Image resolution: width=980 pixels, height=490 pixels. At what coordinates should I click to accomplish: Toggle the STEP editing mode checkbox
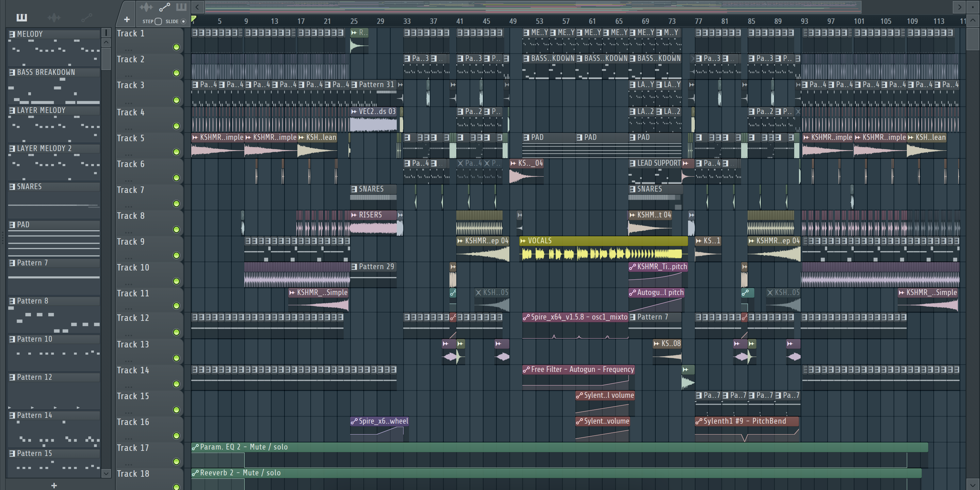coord(158,21)
